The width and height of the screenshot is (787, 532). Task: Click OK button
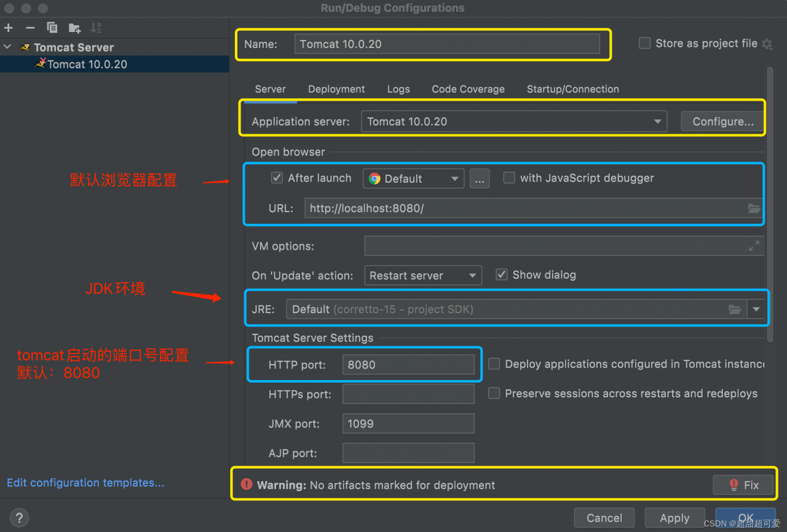(745, 518)
